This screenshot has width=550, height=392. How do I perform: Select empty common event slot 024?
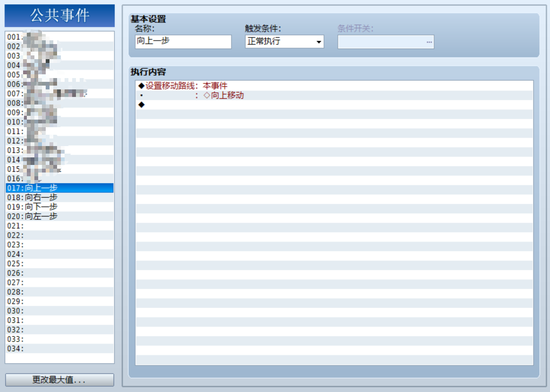[60, 254]
